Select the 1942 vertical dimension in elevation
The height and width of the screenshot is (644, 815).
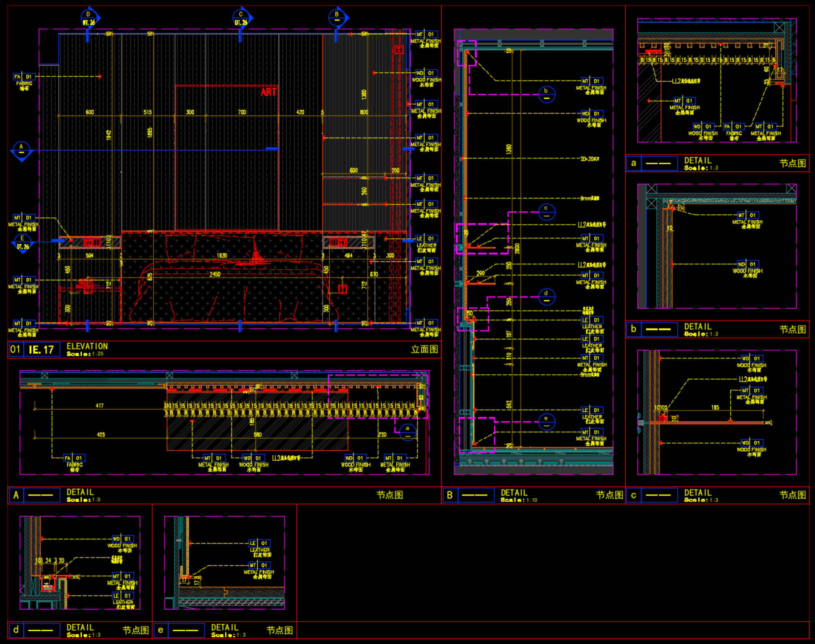109,135
